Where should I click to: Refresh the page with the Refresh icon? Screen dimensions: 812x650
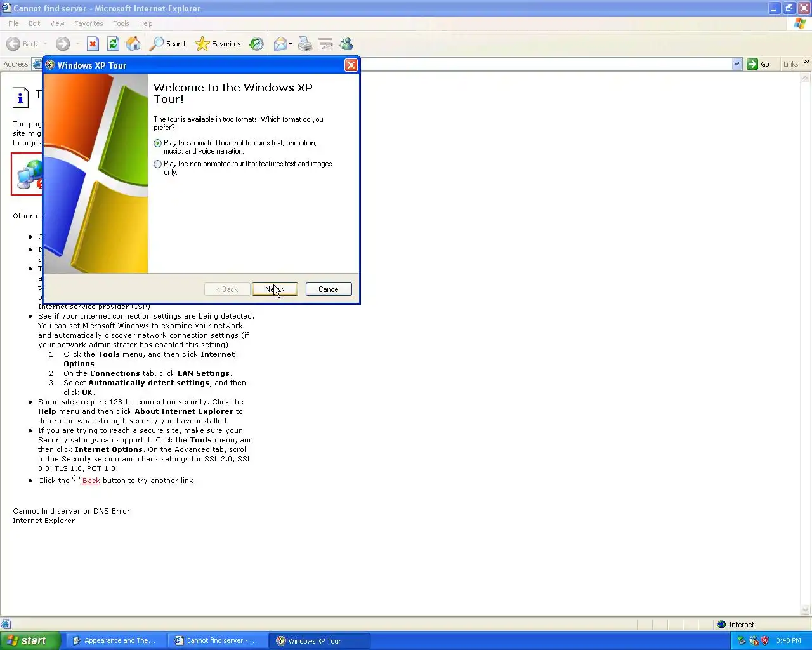point(114,44)
